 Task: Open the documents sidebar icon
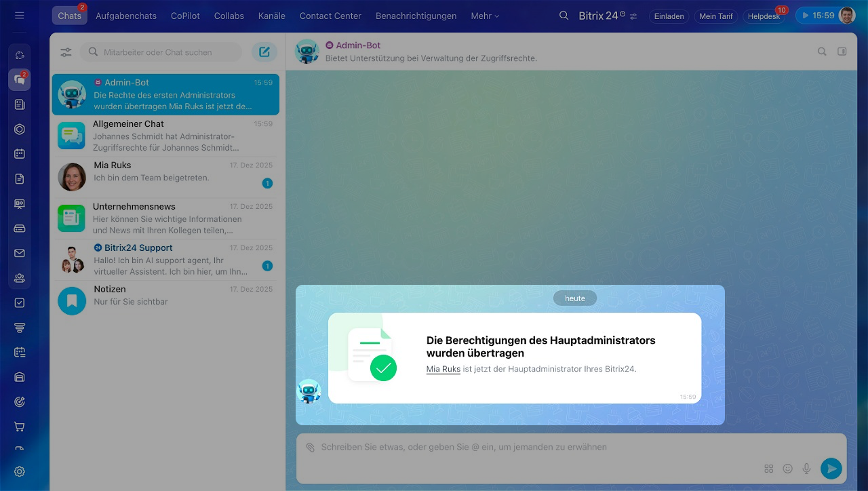pyautogui.click(x=19, y=179)
